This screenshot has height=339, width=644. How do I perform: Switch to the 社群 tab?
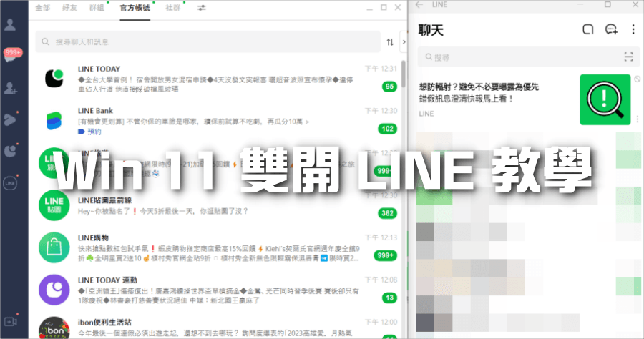[173, 8]
